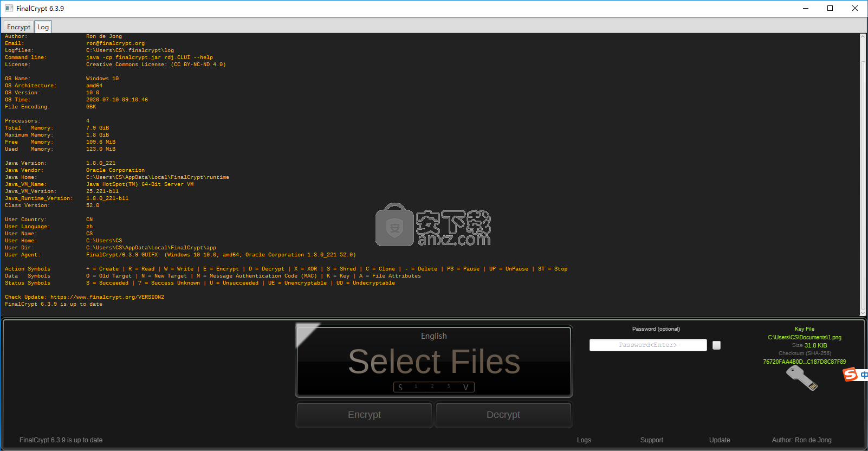The image size is (868, 451).
Task: Click the File Encoding GBK value
Action: tap(91, 107)
